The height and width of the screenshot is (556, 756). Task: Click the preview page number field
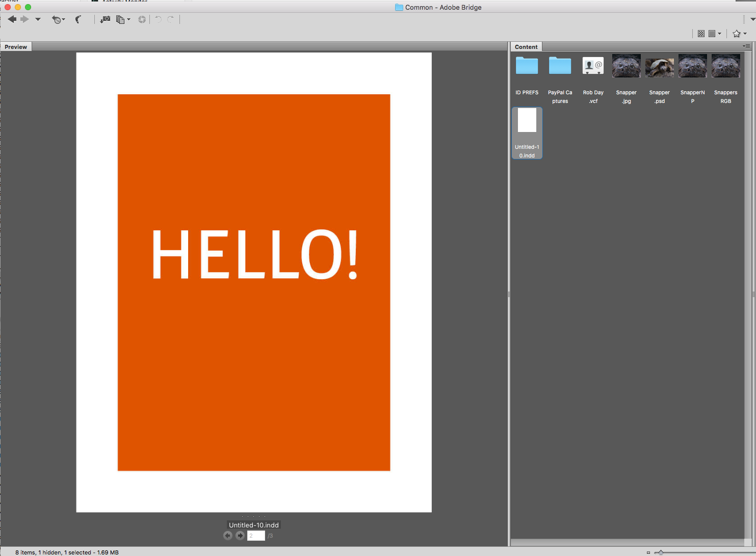click(256, 536)
